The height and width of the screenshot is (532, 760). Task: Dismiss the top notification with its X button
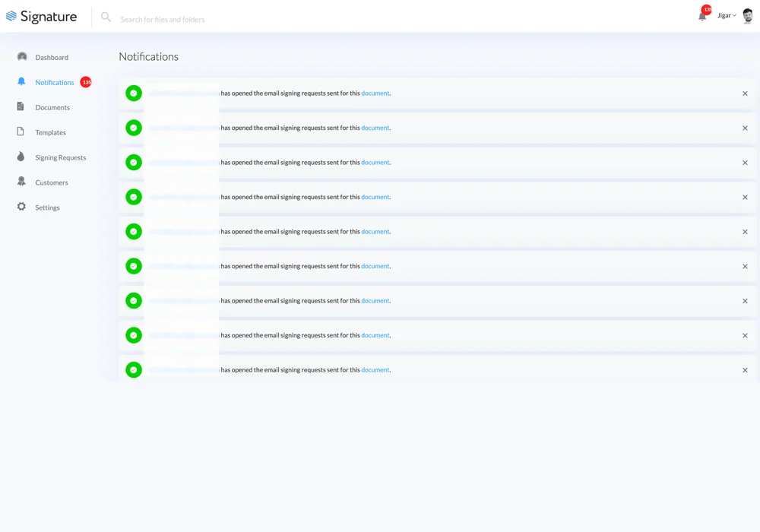[745, 93]
